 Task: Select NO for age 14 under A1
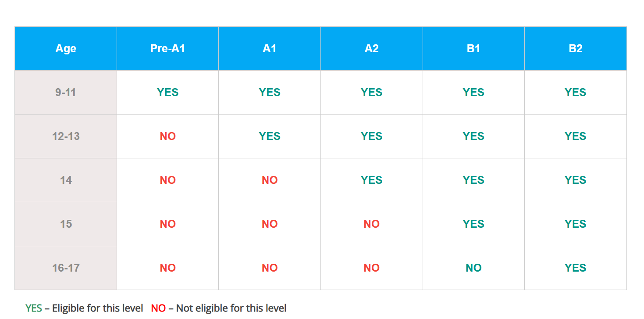[270, 180]
